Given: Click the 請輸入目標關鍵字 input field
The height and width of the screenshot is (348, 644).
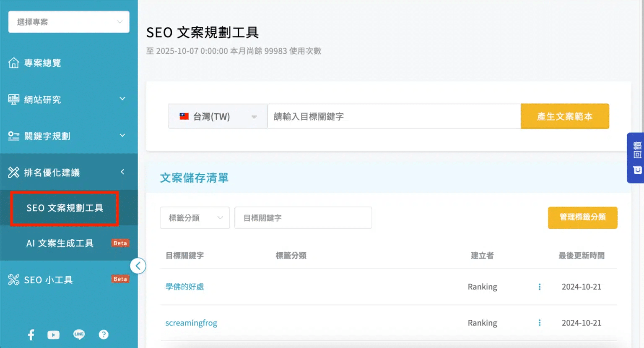Looking at the screenshot, I should [394, 116].
